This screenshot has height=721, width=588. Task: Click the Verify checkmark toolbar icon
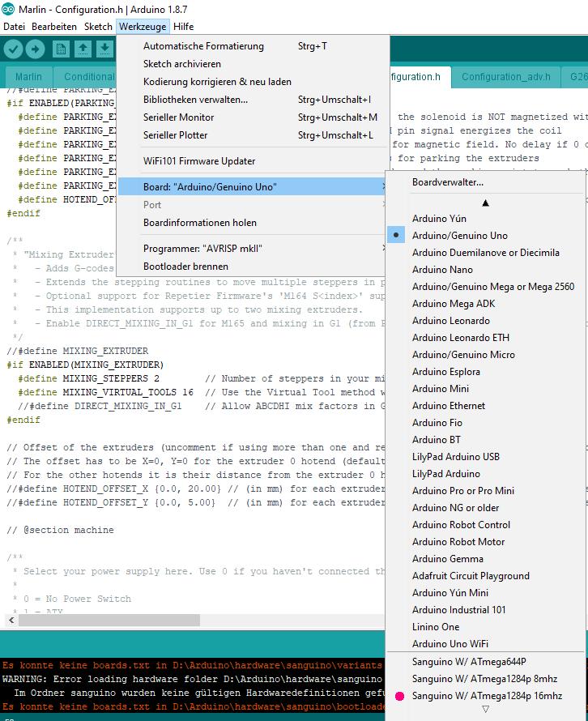13,49
